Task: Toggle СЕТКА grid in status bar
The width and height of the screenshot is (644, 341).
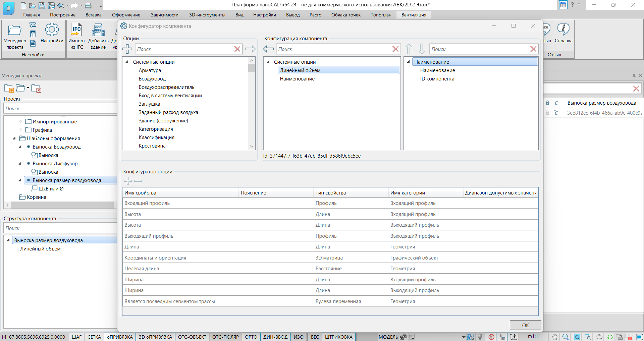Action: click(94, 337)
